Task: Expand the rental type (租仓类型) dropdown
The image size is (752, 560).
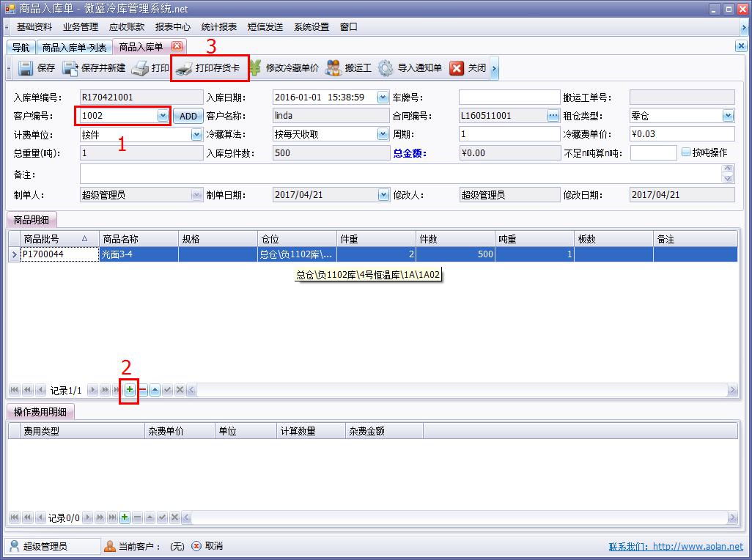Action: 728,116
